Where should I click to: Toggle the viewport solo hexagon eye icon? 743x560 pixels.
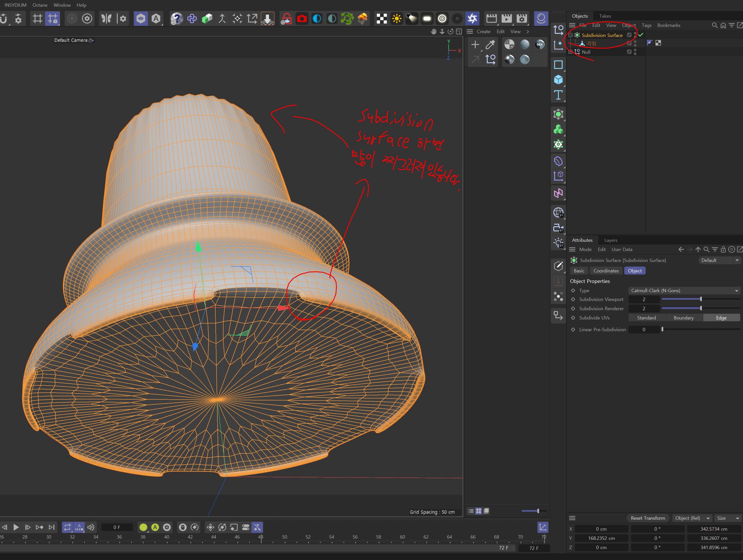[x=140, y=18]
